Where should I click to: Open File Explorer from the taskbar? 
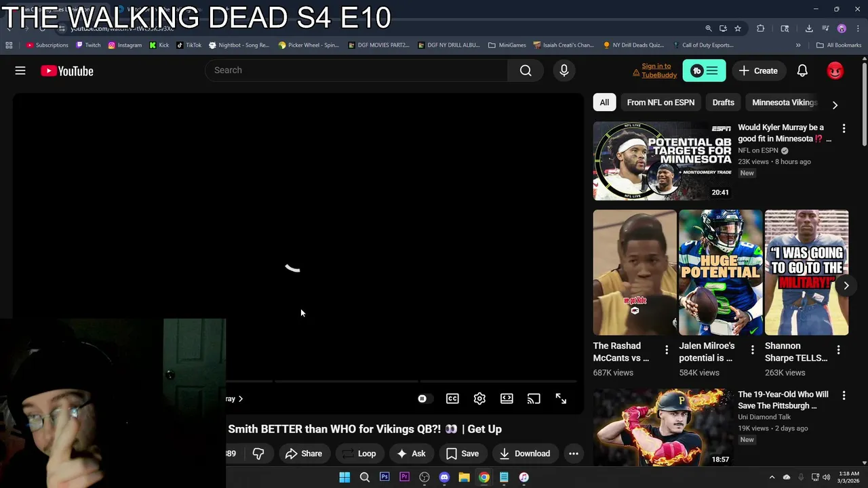(x=464, y=477)
